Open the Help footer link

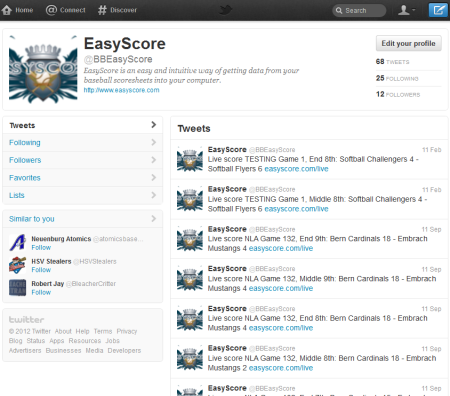(x=82, y=331)
